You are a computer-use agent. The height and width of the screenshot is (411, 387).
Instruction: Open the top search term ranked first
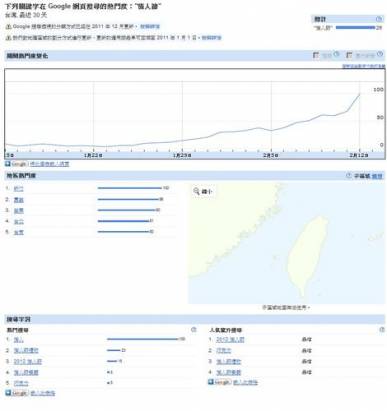click(19, 340)
